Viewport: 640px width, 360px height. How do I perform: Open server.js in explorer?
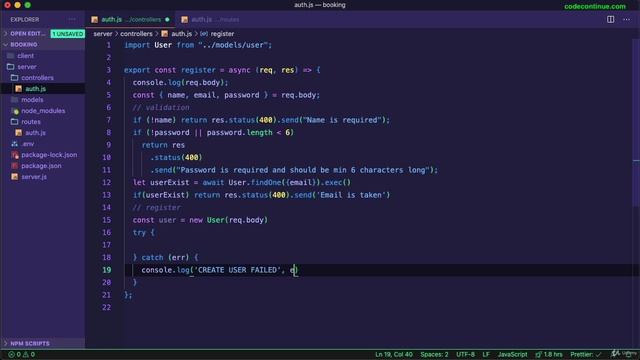pyautogui.click(x=34, y=177)
